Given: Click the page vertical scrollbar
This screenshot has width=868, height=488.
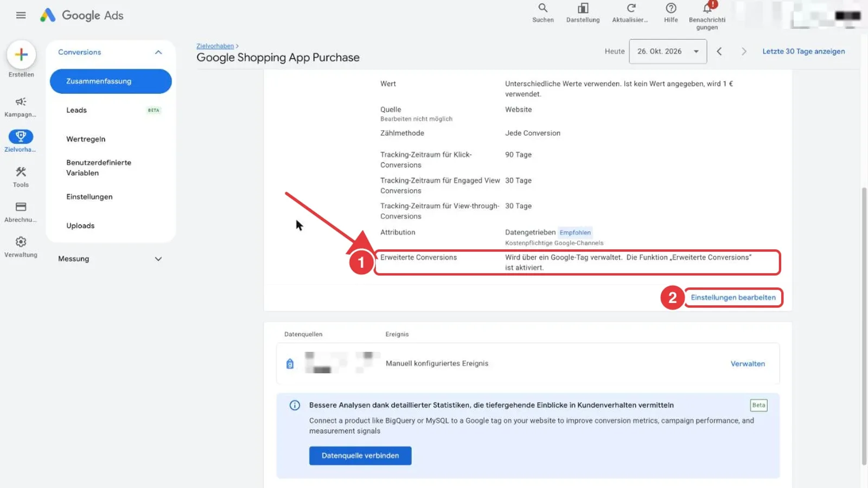Looking at the screenshot, I should (864, 325).
